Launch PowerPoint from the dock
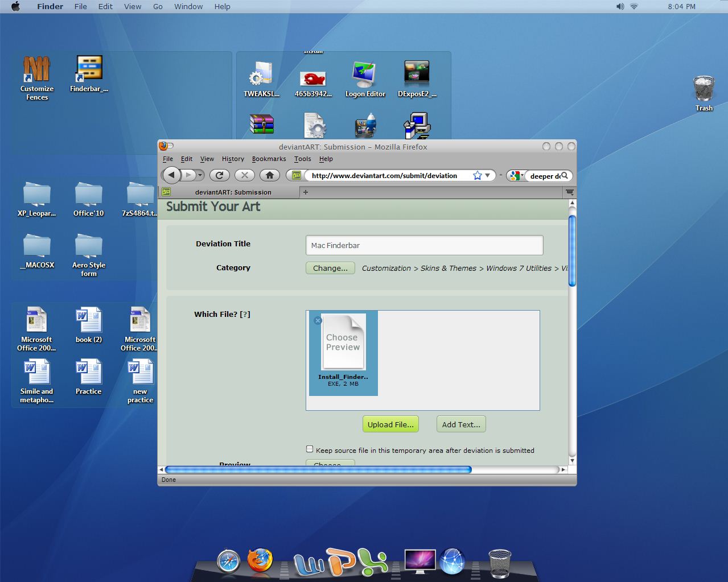This screenshot has width=728, height=582. 340,561
